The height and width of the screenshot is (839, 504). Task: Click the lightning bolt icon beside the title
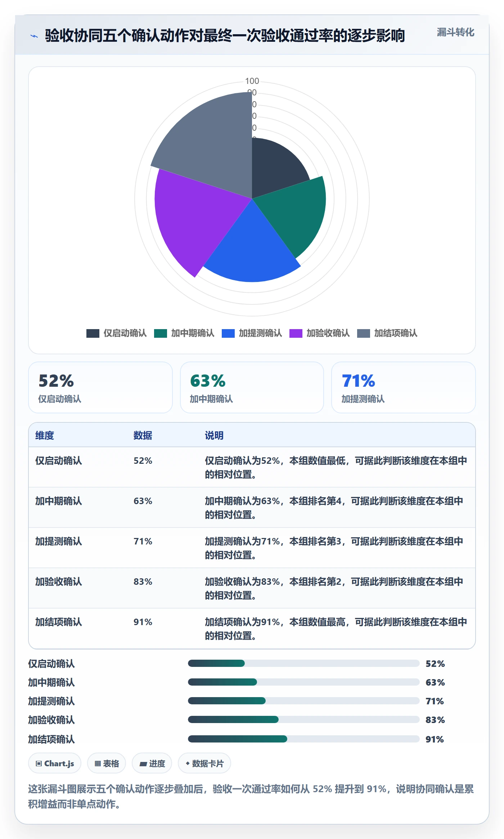[34, 36]
